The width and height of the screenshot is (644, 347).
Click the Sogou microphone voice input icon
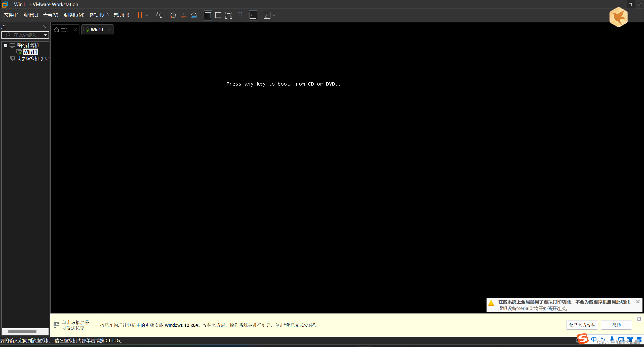coord(612,339)
